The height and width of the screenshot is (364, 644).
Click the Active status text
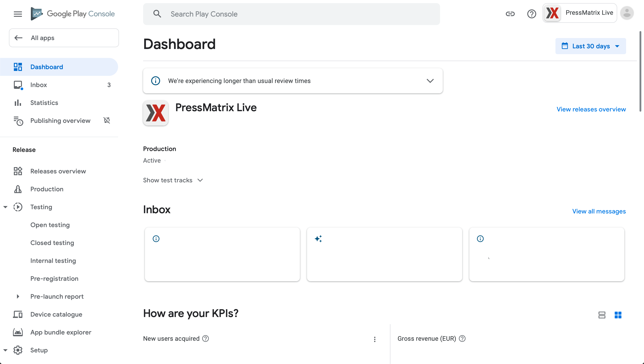click(x=152, y=160)
